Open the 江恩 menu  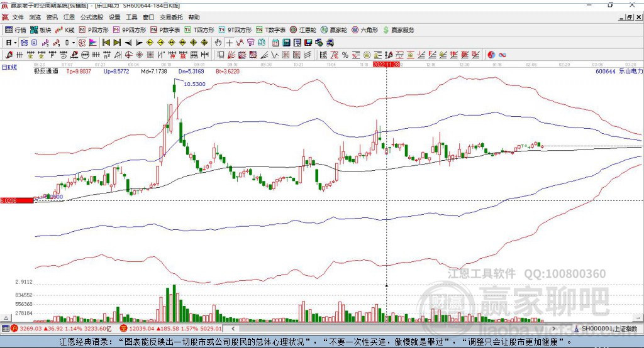point(69,18)
